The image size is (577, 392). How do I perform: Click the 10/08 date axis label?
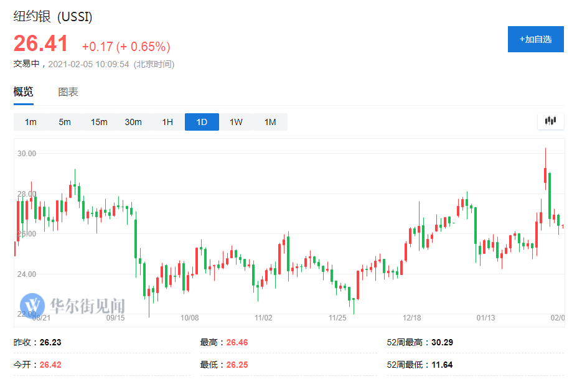(189, 317)
